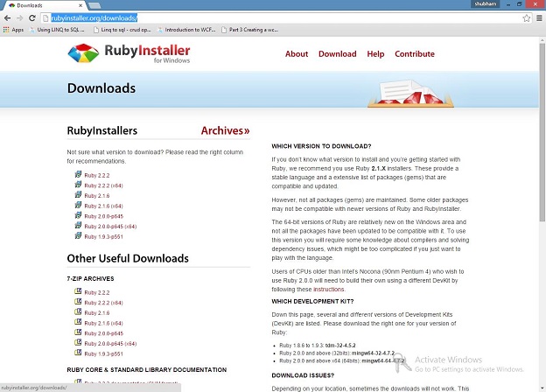Download the Ruby 2.2.2 (x64) 7-Zip archive link

click(104, 303)
